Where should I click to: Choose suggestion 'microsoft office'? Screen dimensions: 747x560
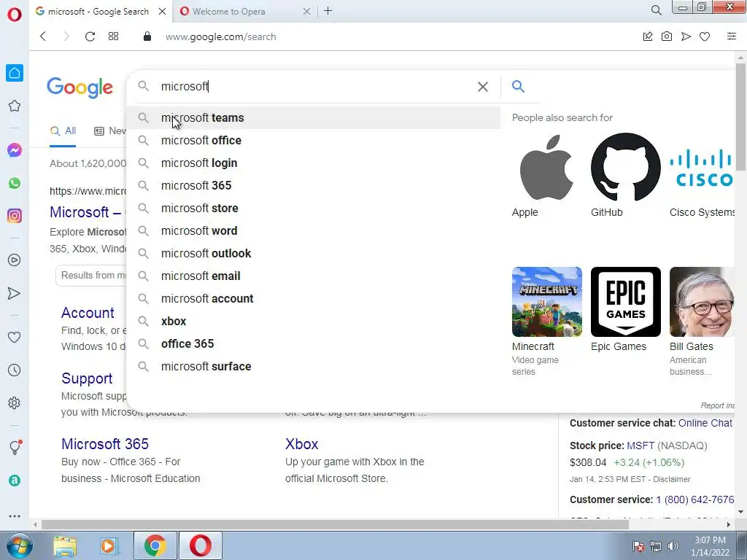(x=314, y=141)
